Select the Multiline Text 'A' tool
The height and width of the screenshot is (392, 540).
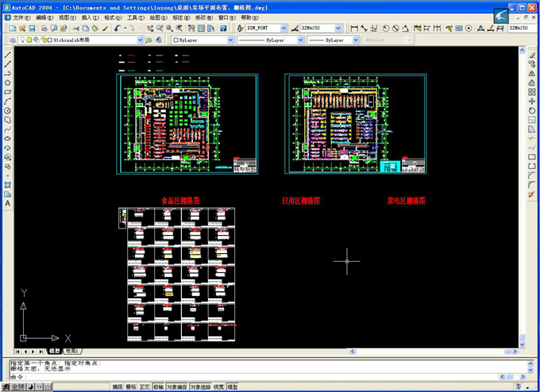7,203
